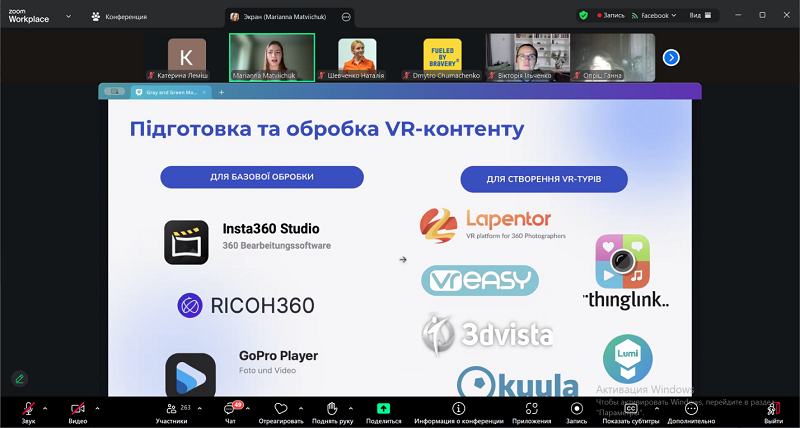Expand video options arrow next to Видео
This screenshot has width=800, height=428.
96,408
